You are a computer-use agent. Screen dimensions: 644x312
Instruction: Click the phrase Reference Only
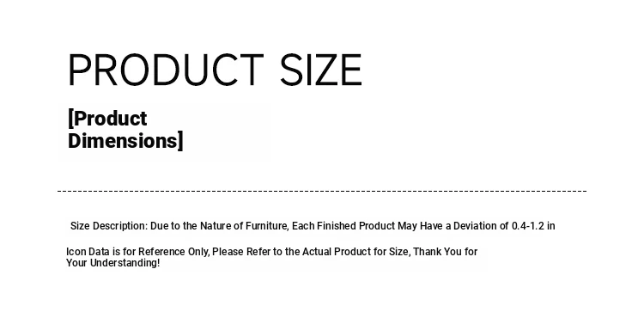173,252
